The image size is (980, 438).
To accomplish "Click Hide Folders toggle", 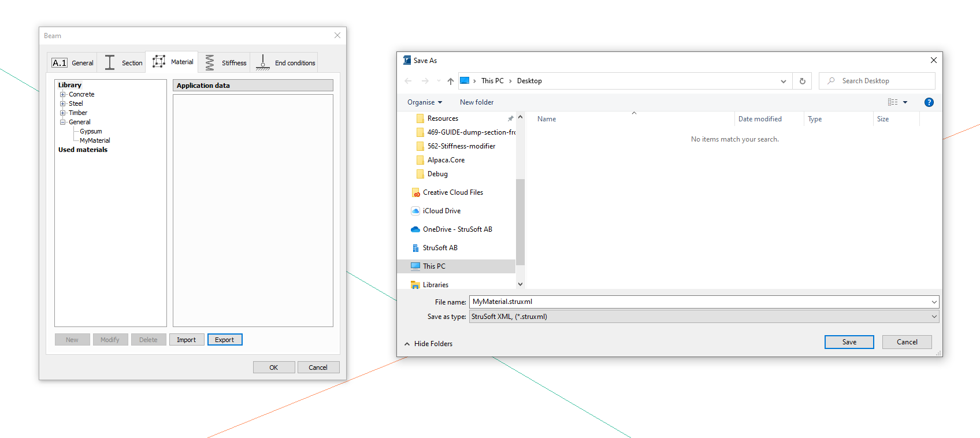I will [x=428, y=344].
